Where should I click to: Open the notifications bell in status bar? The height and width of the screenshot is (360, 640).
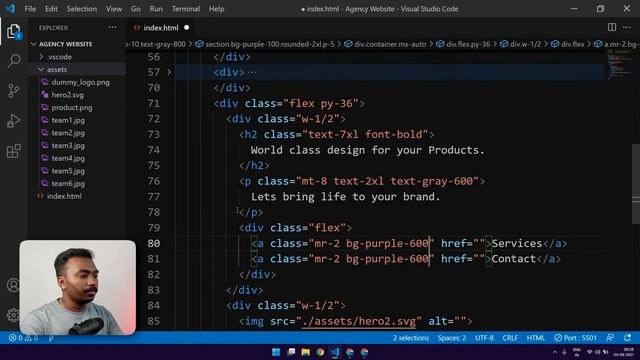click(x=627, y=338)
